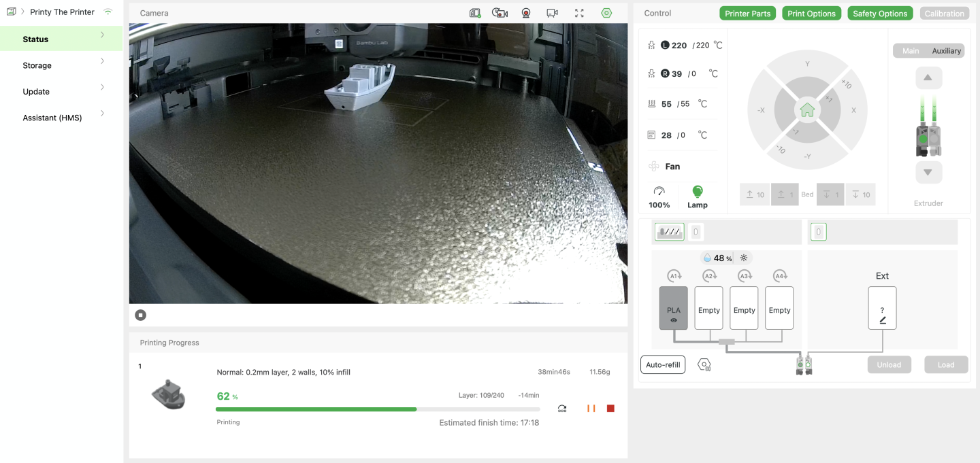Viewport: 980px width, 463px height.
Task: Stop the camera live stream
Action: (140, 315)
